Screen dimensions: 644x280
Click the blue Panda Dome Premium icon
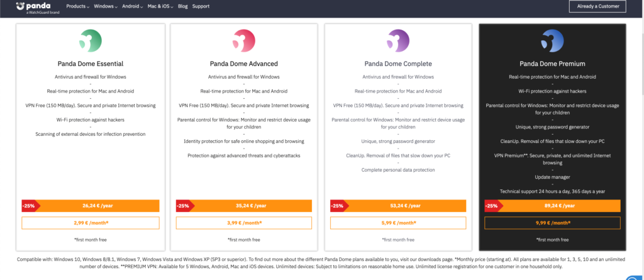[x=553, y=42]
